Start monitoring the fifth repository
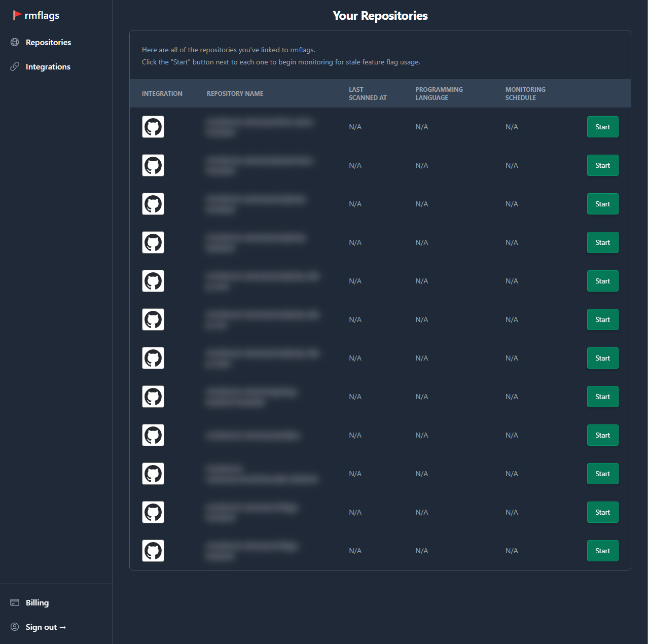Image resolution: width=648 pixels, height=644 pixels. [602, 281]
